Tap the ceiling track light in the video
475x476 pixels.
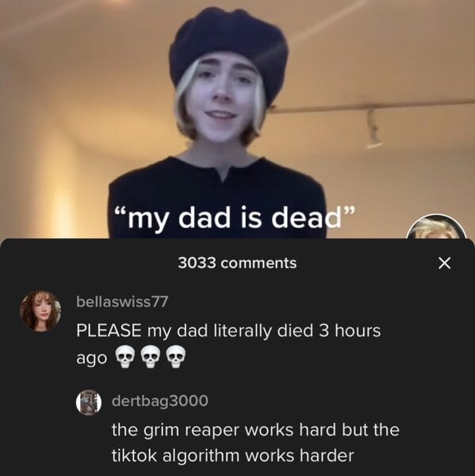(x=373, y=128)
